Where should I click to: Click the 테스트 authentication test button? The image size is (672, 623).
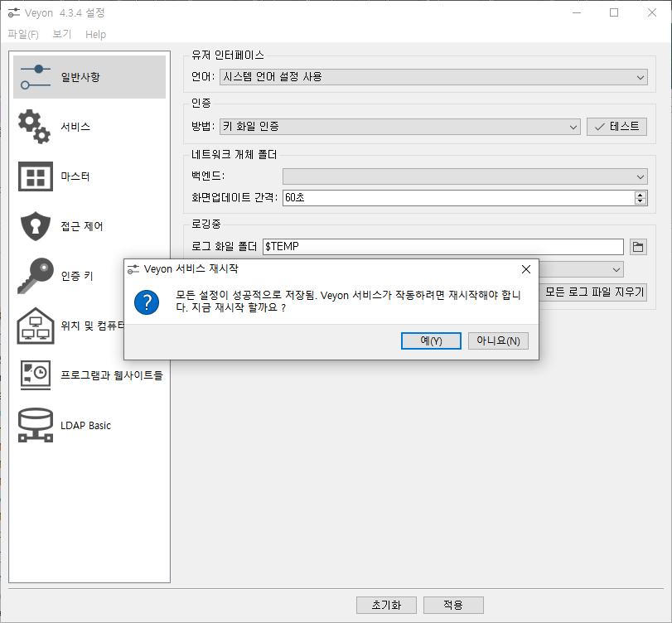click(616, 127)
